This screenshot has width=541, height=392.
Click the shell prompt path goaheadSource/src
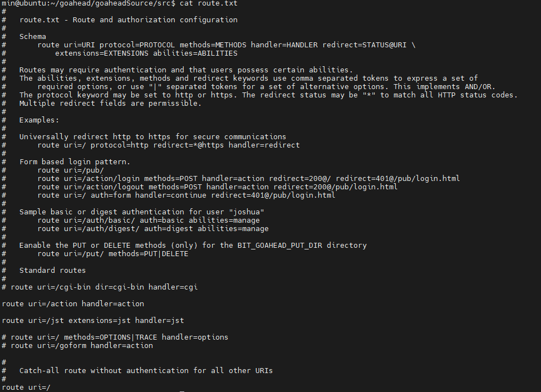(x=129, y=3)
